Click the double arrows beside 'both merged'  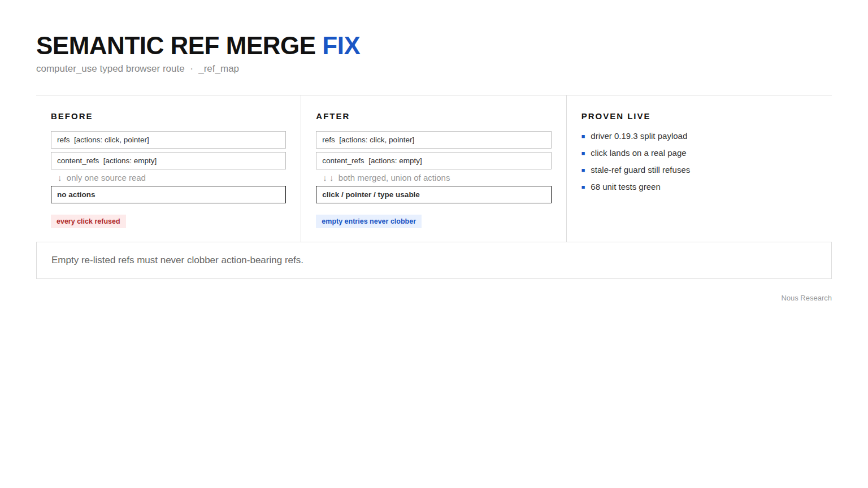pyautogui.click(x=328, y=178)
